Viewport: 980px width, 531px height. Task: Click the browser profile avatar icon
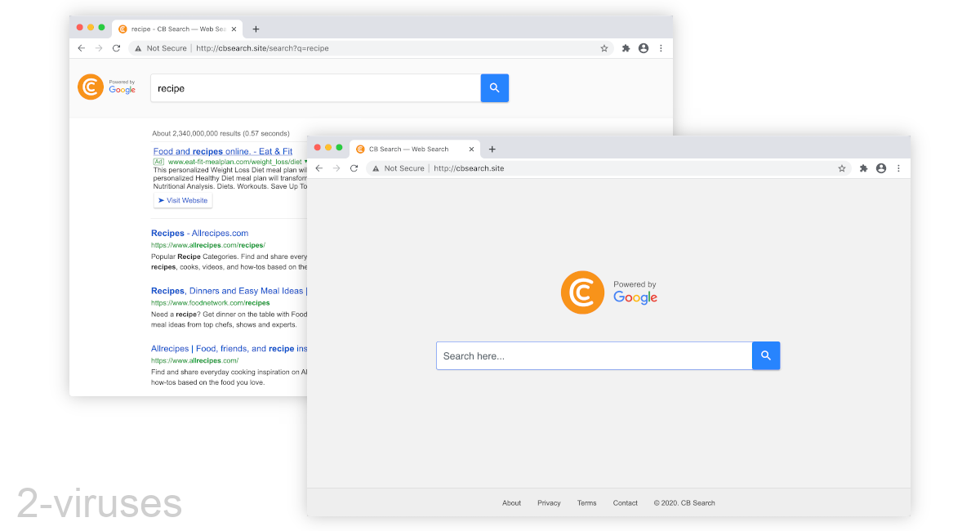point(880,167)
